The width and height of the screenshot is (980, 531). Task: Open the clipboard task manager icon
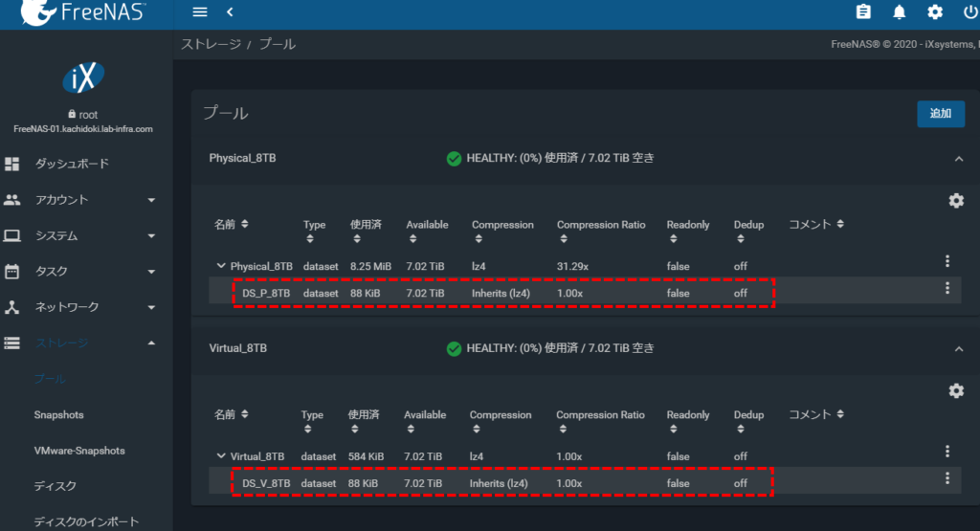click(x=863, y=11)
